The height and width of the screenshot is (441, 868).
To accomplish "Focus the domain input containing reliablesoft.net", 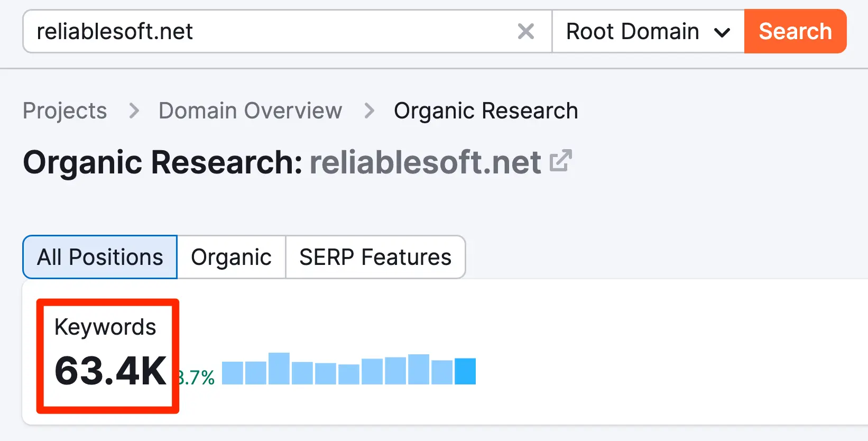I will 264,32.
